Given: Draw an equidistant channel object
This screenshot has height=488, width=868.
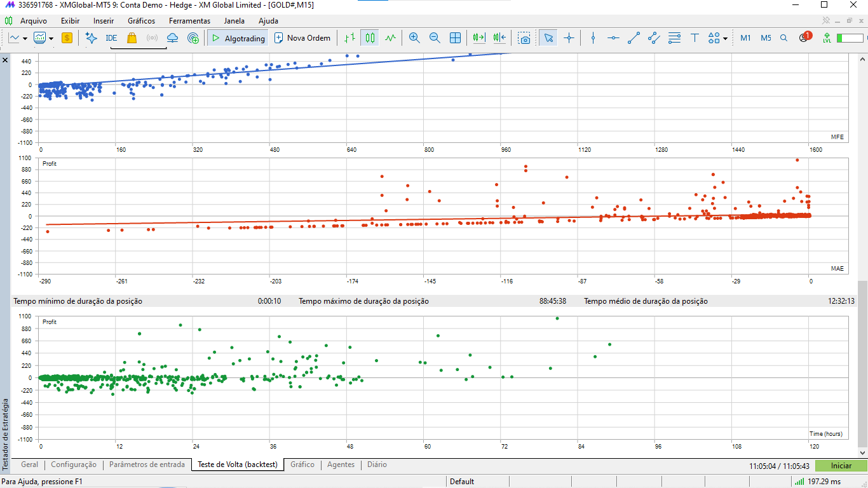Looking at the screenshot, I should (654, 38).
